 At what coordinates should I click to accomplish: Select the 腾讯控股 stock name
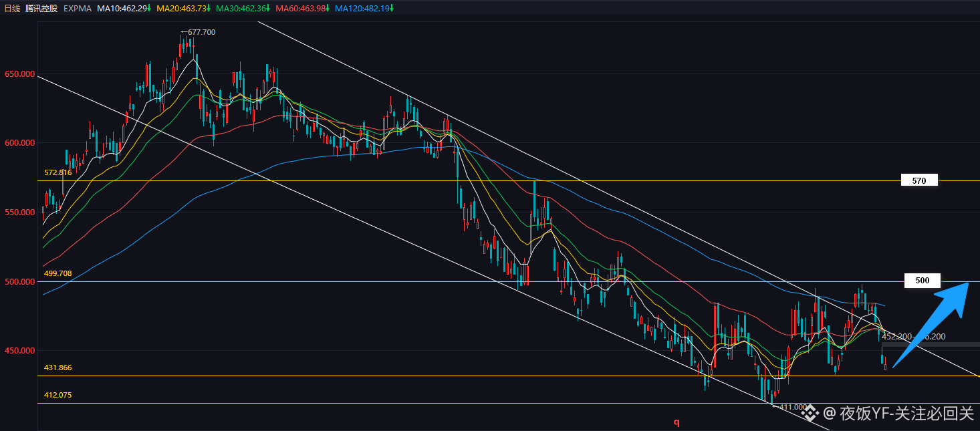(41, 9)
